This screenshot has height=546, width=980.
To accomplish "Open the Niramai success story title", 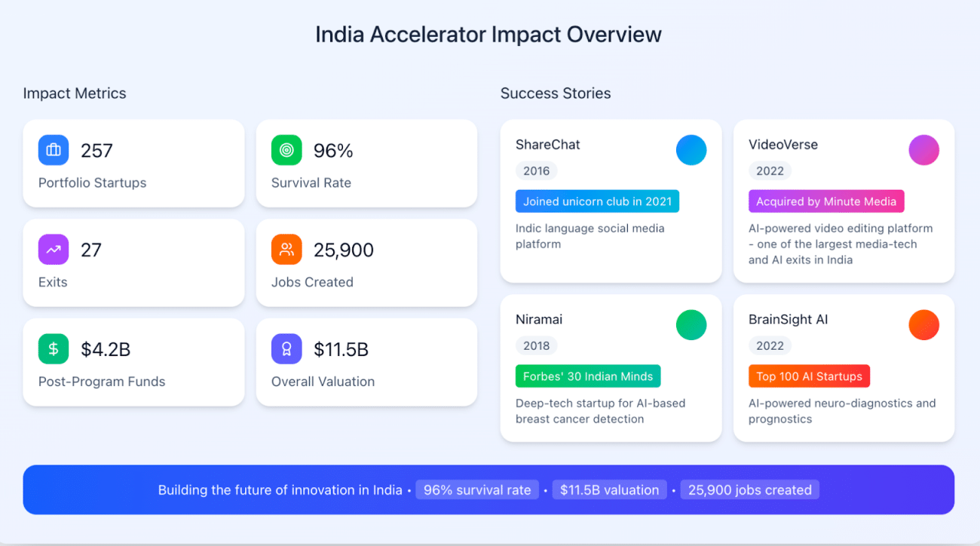I will [539, 319].
